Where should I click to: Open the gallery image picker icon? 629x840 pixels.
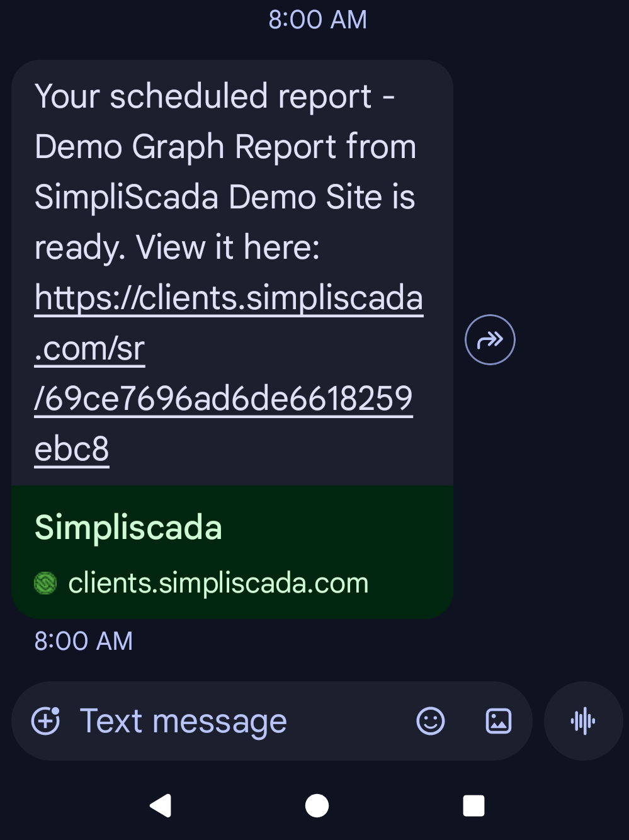498,721
